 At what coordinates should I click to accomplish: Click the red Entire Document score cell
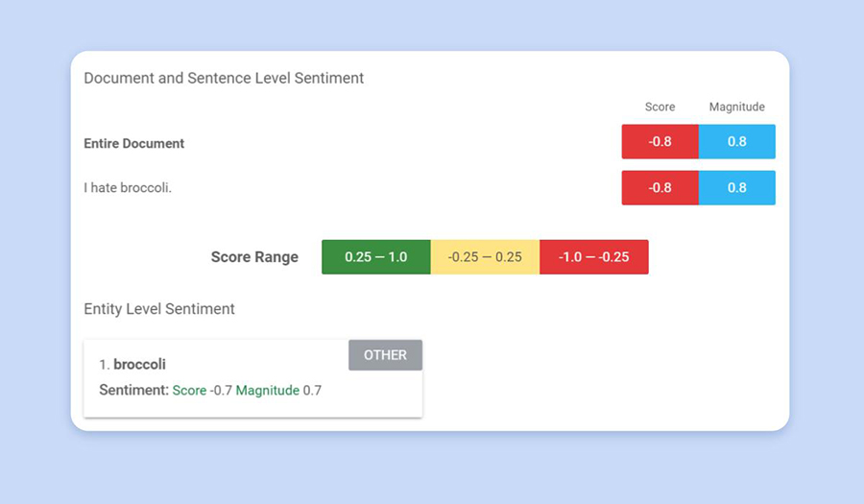click(660, 142)
